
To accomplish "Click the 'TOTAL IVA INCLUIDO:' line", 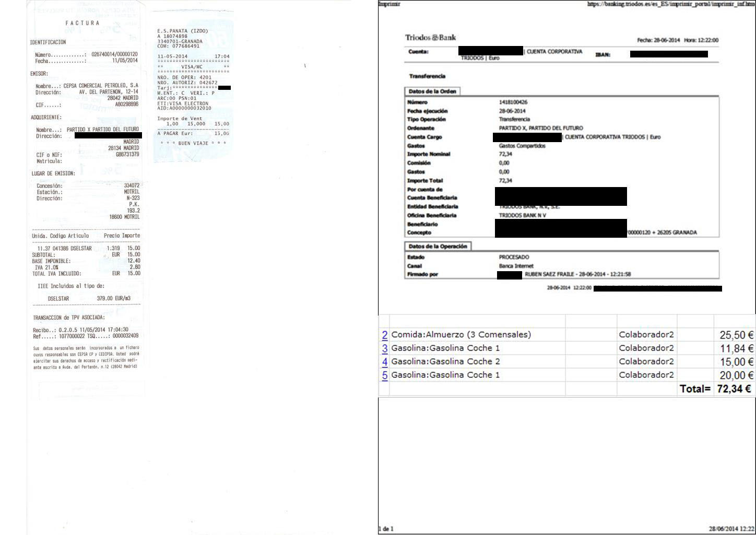I will [x=86, y=273].
